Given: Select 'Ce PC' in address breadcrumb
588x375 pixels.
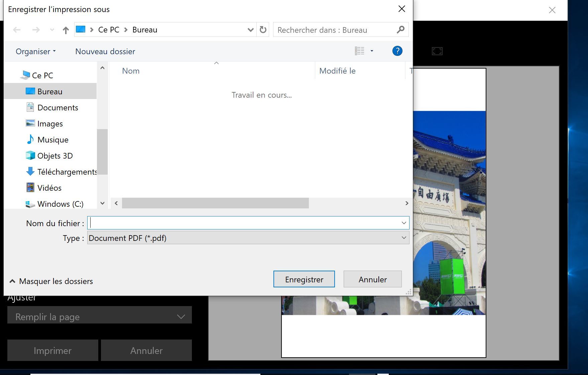Looking at the screenshot, I should click(x=109, y=30).
